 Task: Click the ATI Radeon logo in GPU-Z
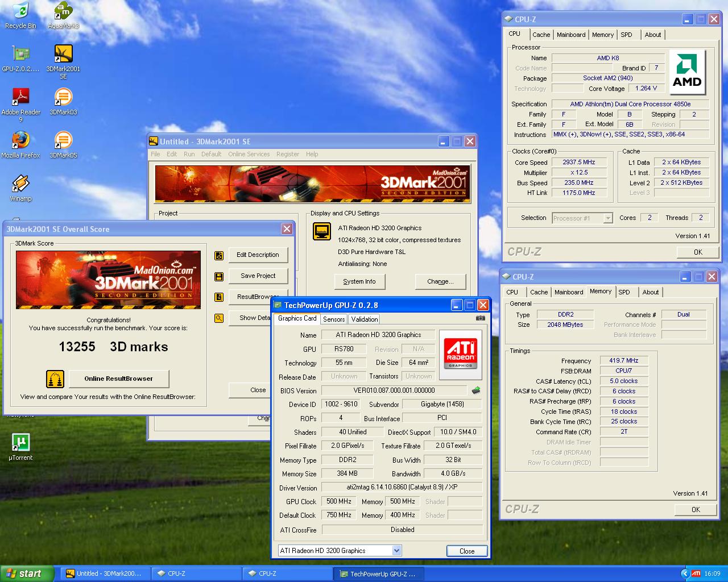coord(461,354)
